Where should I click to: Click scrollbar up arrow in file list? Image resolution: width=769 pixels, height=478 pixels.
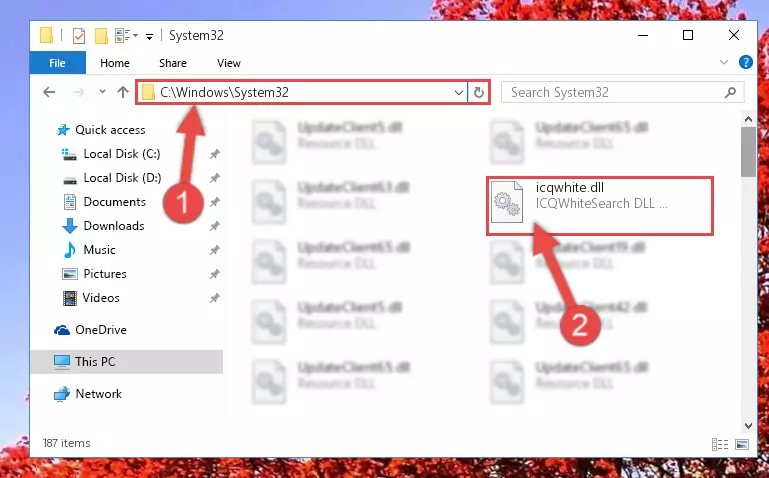(x=748, y=119)
